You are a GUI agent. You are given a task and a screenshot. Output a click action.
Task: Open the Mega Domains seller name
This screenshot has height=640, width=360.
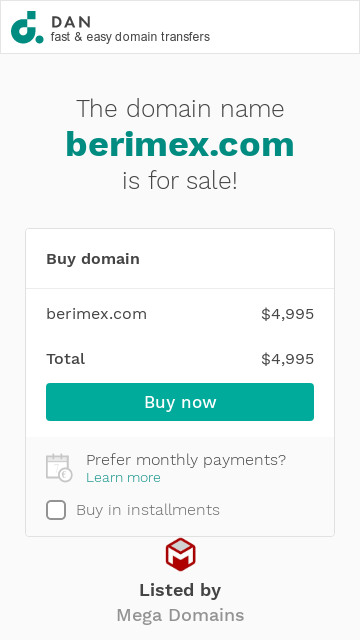[x=180, y=615]
